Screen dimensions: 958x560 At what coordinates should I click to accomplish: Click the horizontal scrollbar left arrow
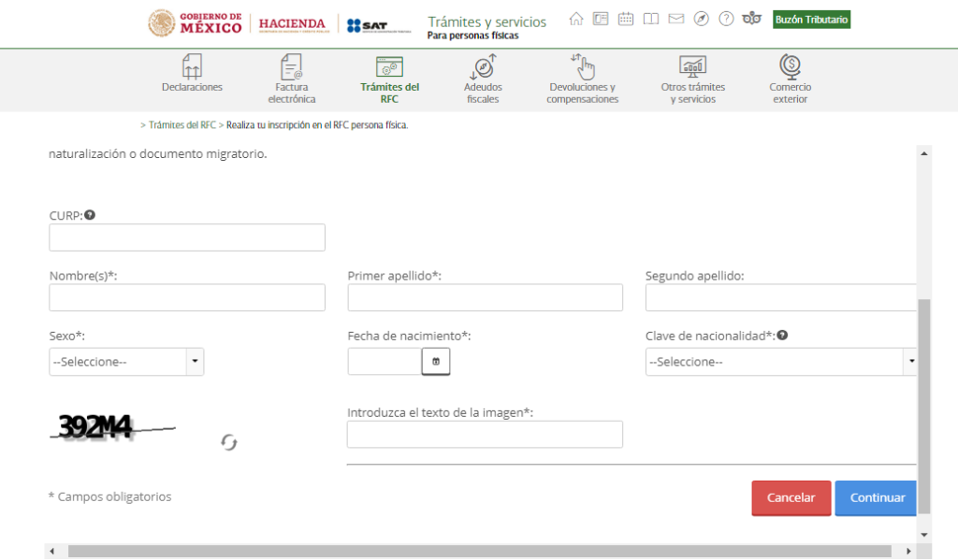[x=52, y=552]
